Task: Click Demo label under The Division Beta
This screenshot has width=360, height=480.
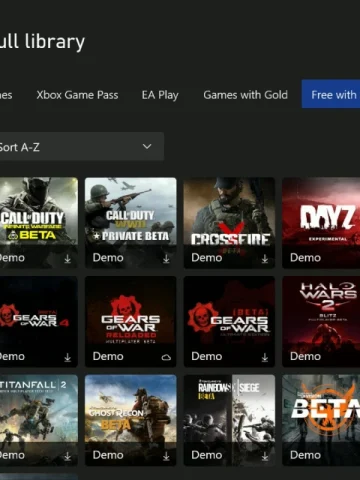Action: click(x=305, y=455)
